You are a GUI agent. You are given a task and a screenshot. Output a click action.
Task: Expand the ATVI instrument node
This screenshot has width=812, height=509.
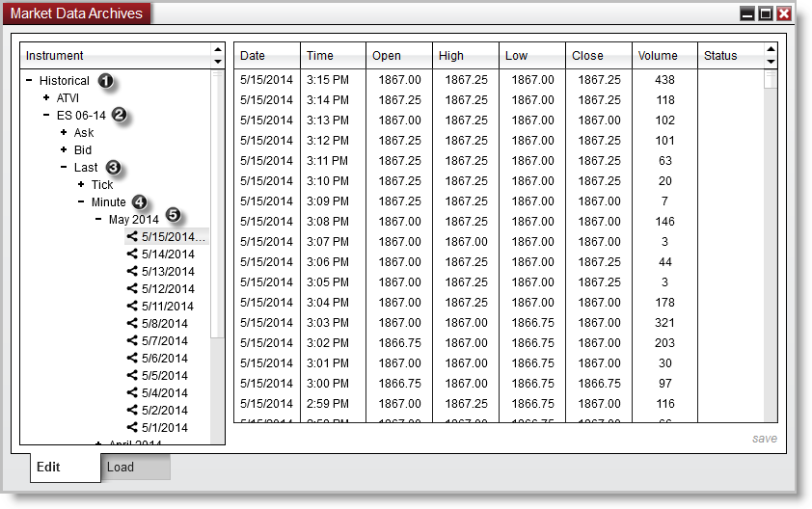point(46,98)
